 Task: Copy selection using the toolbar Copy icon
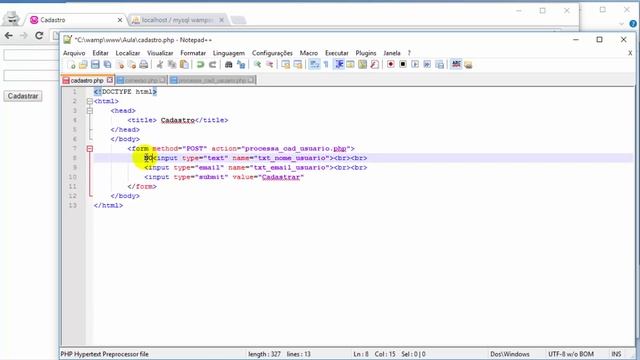[x=172, y=64]
